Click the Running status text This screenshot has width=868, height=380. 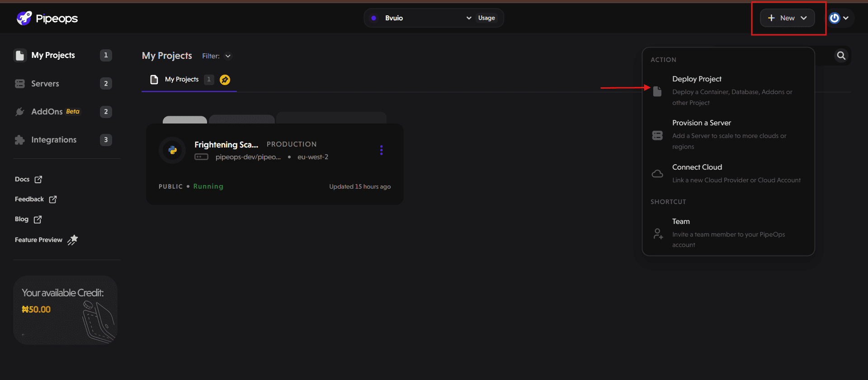point(208,186)
